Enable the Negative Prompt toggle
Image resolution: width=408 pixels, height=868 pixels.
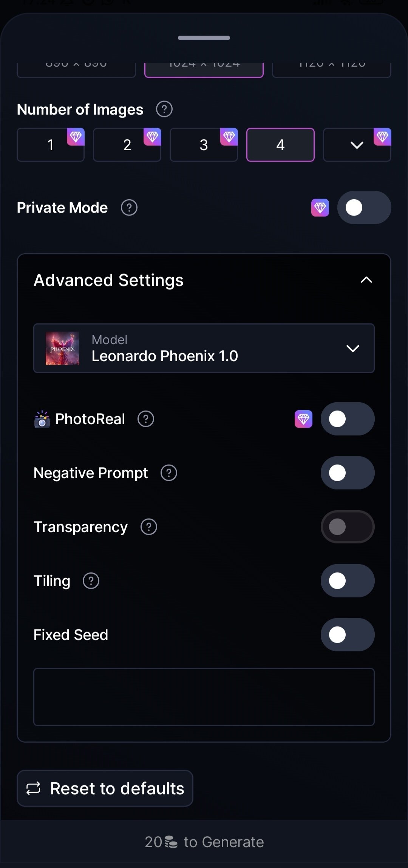(x=347, y=473)
